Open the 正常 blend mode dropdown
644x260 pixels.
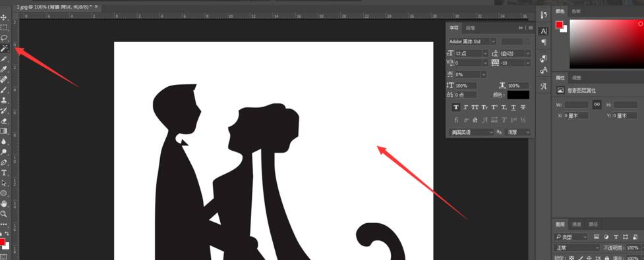[577, 248]
